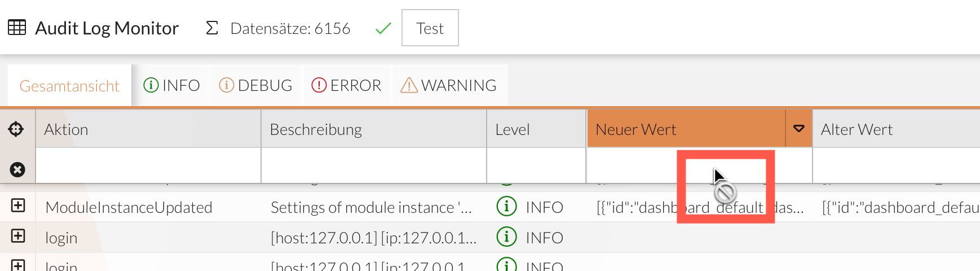Click the sigma record count icon
This screenshot has height=271, width=980.
click(212, 28)
